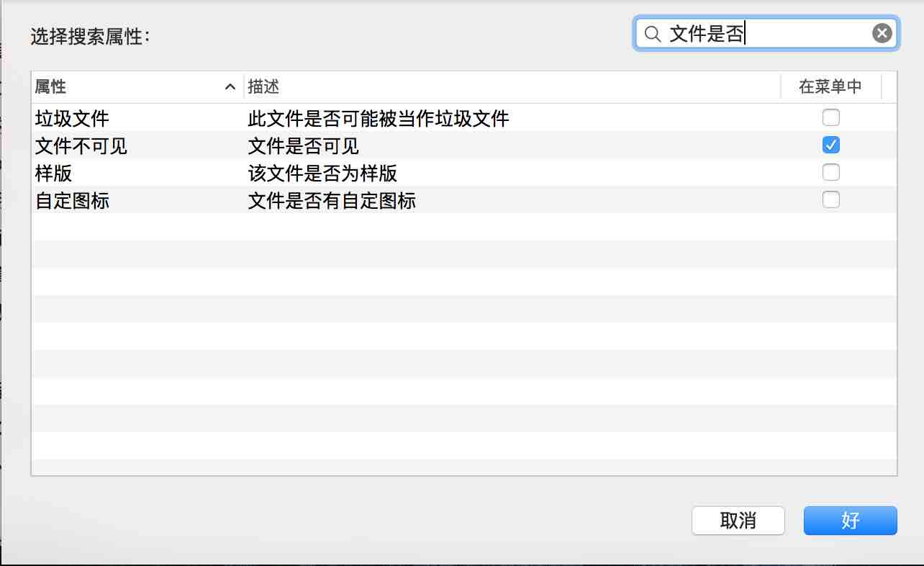Image resolution: width=924 pixels, height=566 pixels.
Task: Select the 自定图标 attribute row
Action: click(x=72, y=201)
